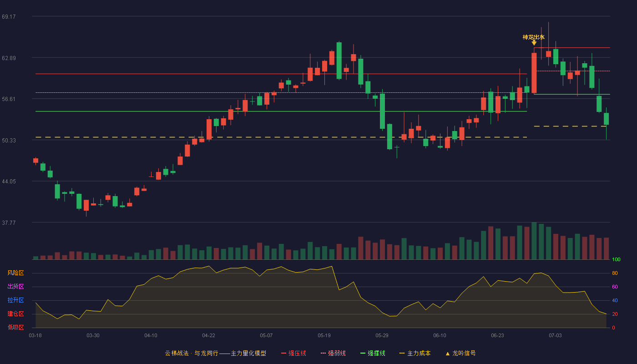Click the 神龙出水 signal arrow marker

[x=534, y=43]
